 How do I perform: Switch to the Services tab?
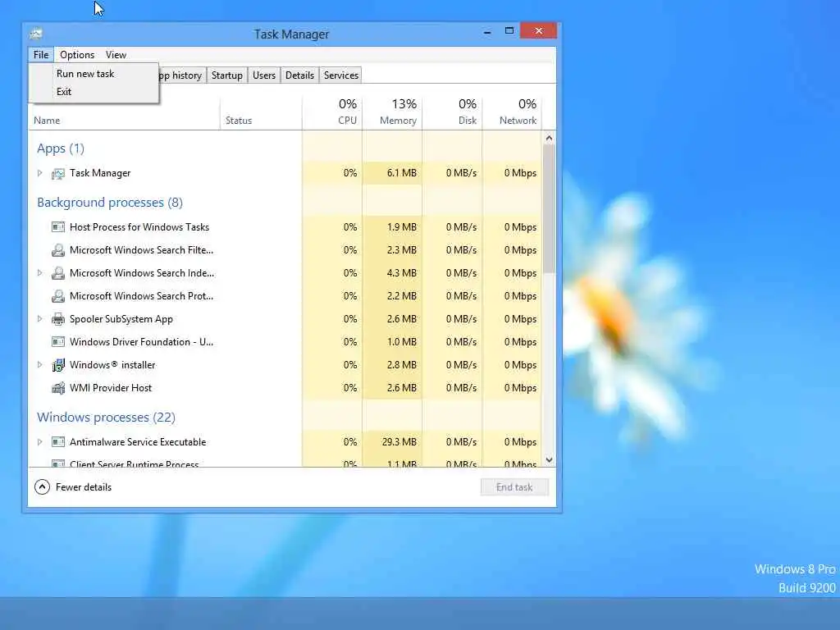[340, 75]
